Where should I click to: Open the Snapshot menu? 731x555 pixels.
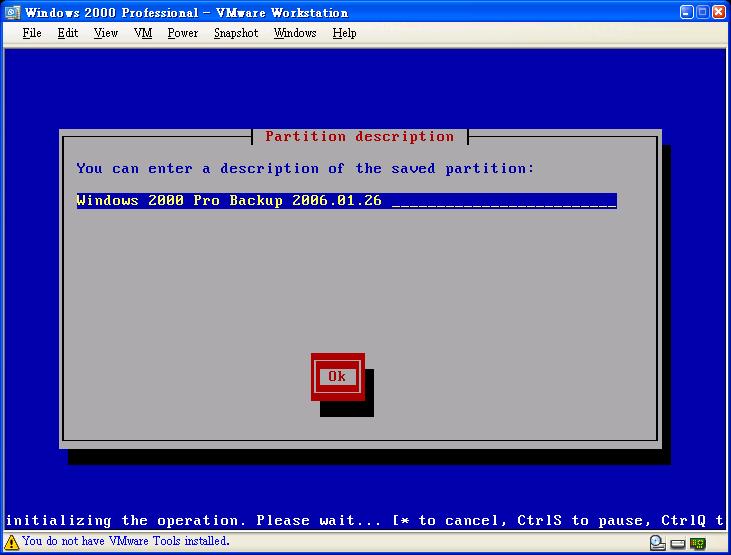click(x=236, y=33)
